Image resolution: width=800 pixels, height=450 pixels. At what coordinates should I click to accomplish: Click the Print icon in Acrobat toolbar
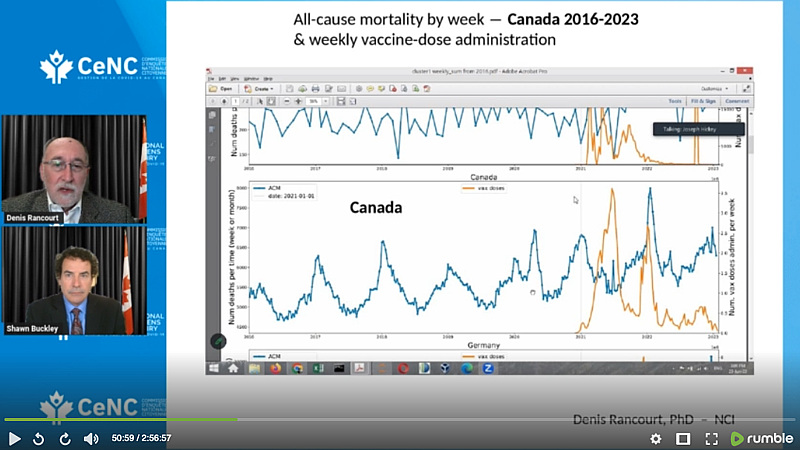pos(313,88)
